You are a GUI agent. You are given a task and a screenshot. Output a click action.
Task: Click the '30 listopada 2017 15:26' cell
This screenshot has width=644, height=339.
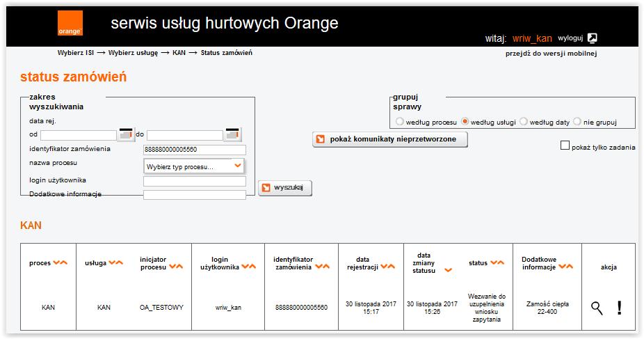click(x=432, y=308)
